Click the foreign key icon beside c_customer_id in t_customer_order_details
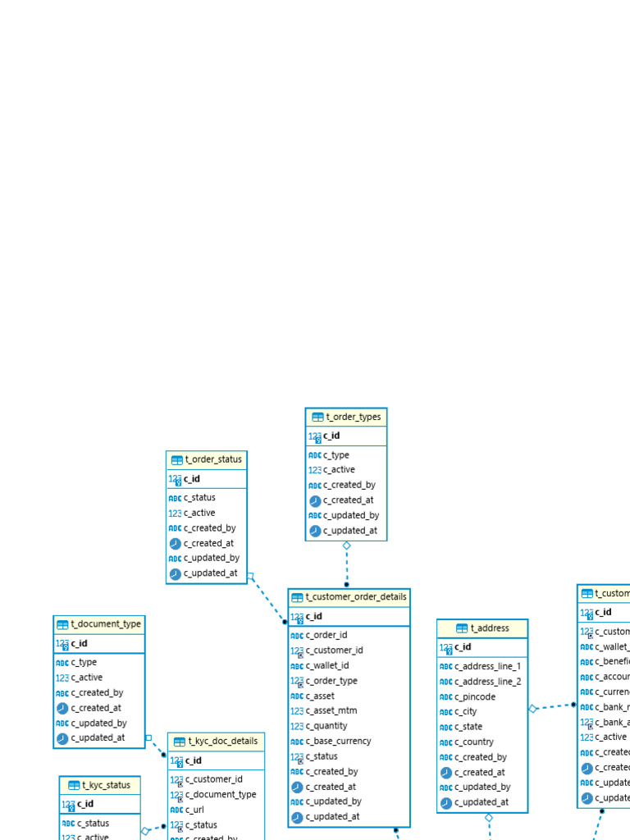This screenshot has width=630, height=840. click(297, 651)
